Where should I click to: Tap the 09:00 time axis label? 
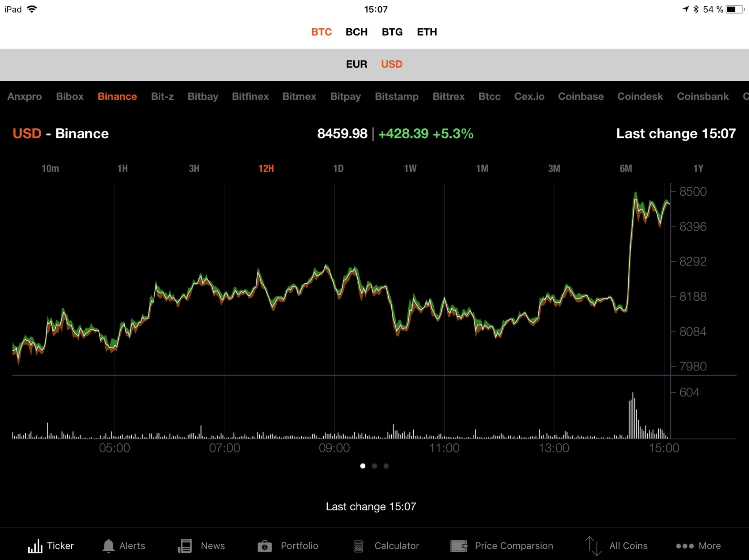click(334, 448)
